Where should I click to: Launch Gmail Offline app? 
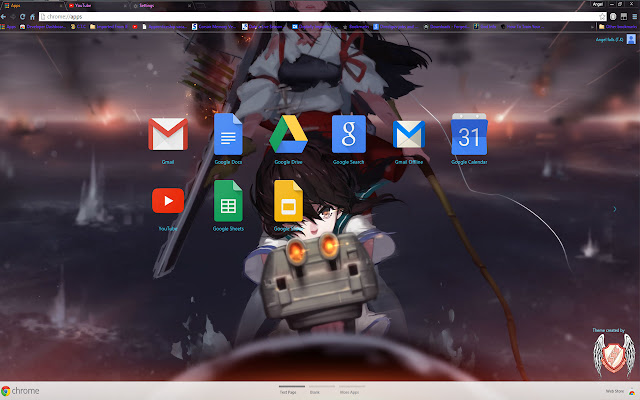tap(408, 134)
